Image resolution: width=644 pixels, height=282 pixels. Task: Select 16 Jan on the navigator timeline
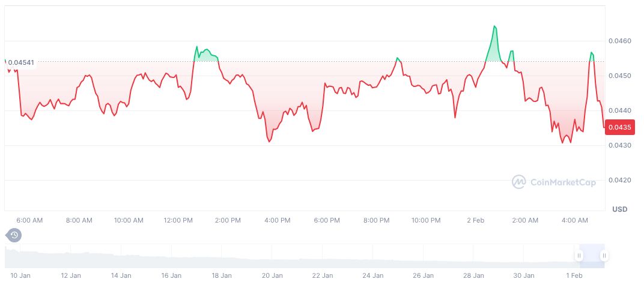(172, 275)
